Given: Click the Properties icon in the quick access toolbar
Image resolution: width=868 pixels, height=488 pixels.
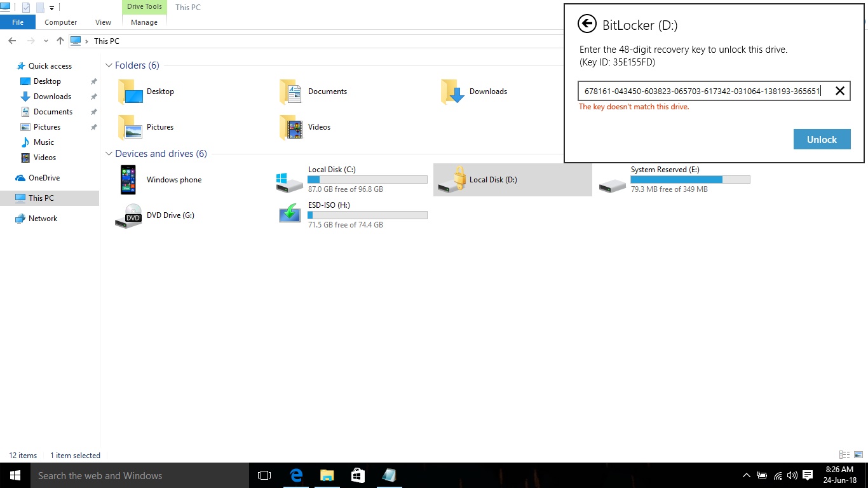Looking at the screenshot, I should [x=25, y=8].
